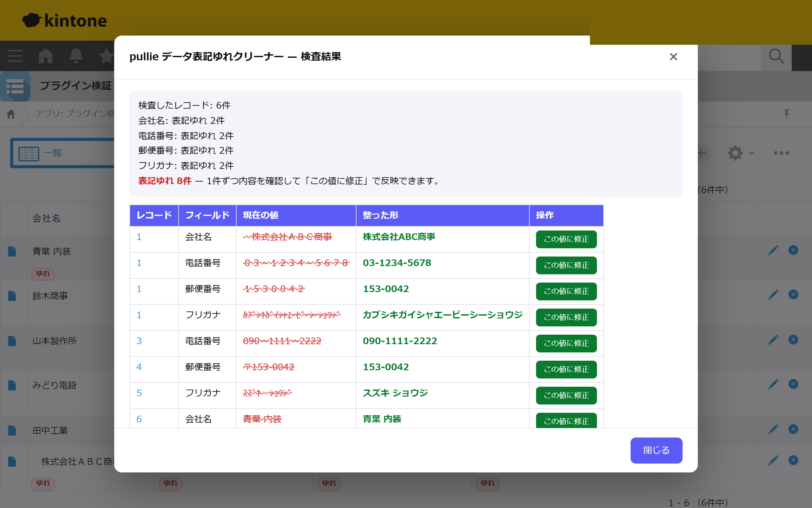Edit the みどり電設 row with pencil
The width and height of the screenshot is (812, 508).
point(773,384)
